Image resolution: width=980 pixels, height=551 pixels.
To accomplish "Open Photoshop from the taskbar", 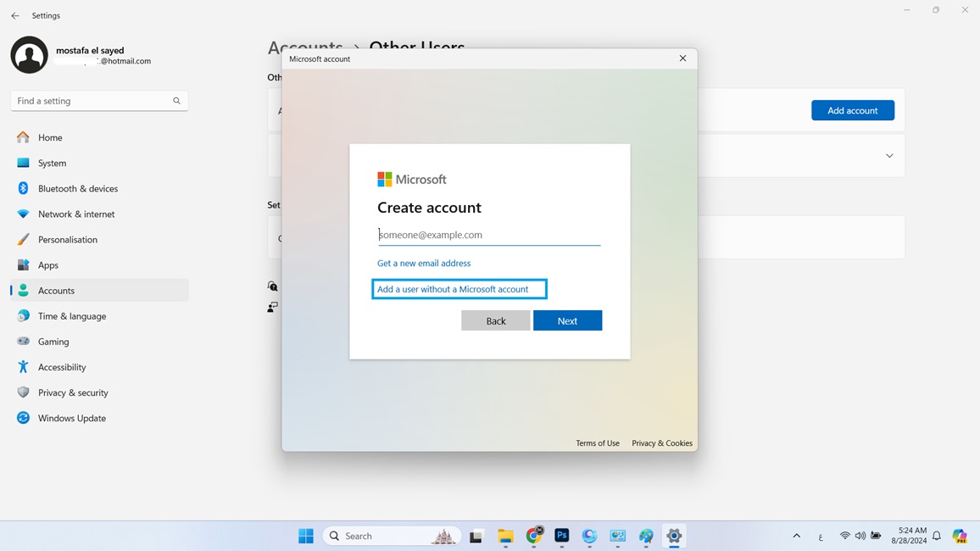I will pos(561,536).
